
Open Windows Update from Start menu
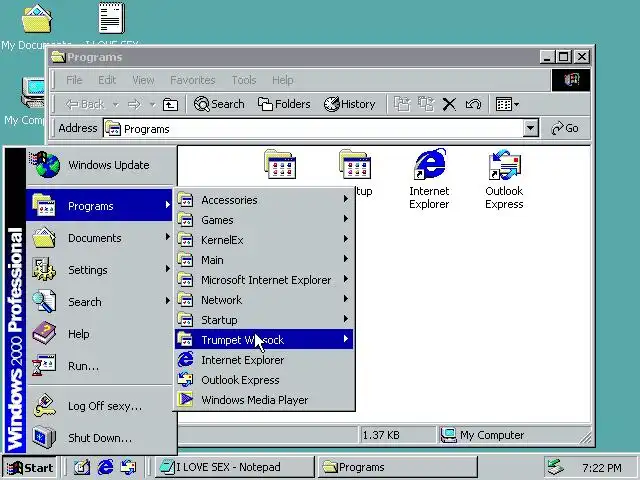[101, 165]
